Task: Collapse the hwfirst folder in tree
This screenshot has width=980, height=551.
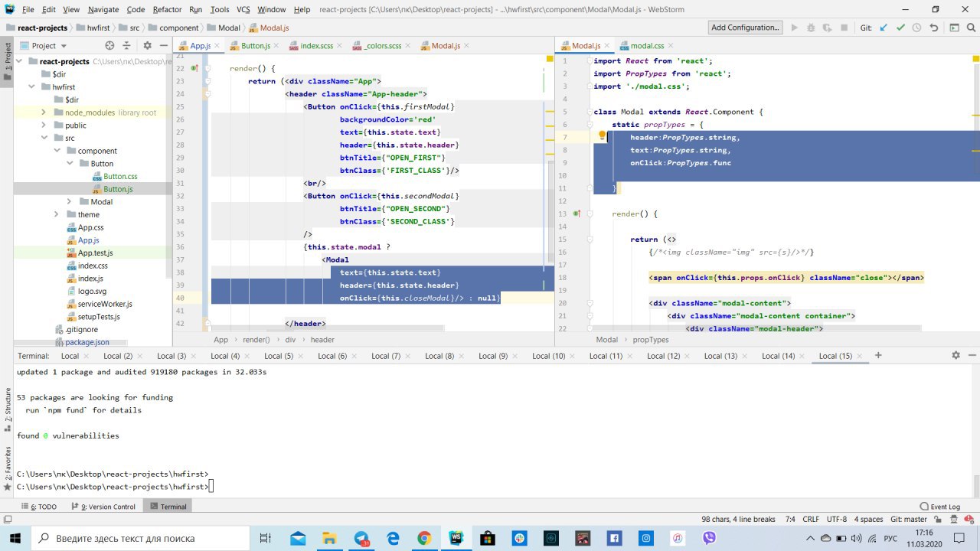Action: click(32, 87)
